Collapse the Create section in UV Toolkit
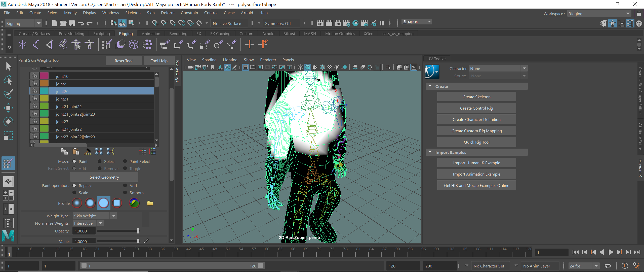 pos(430,86)
